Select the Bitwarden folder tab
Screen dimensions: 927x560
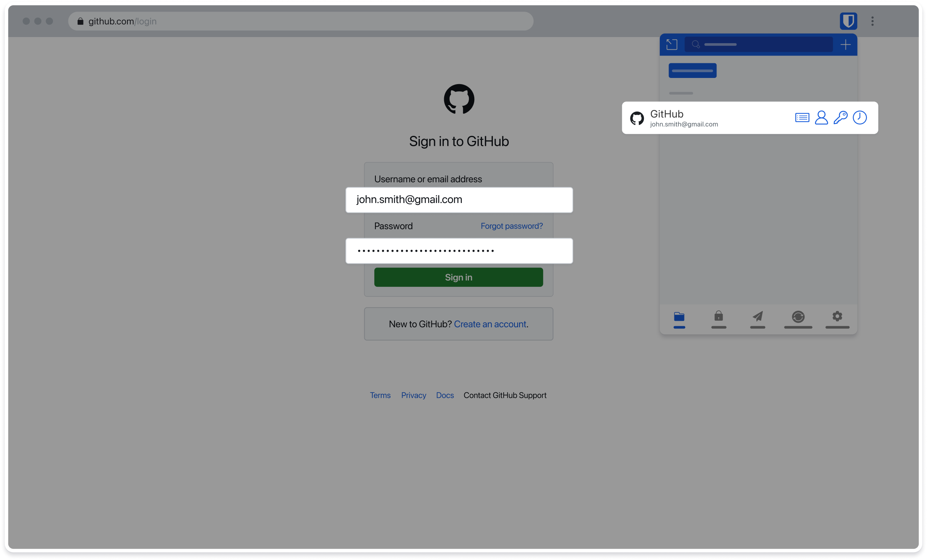click(x=679, y=320)
